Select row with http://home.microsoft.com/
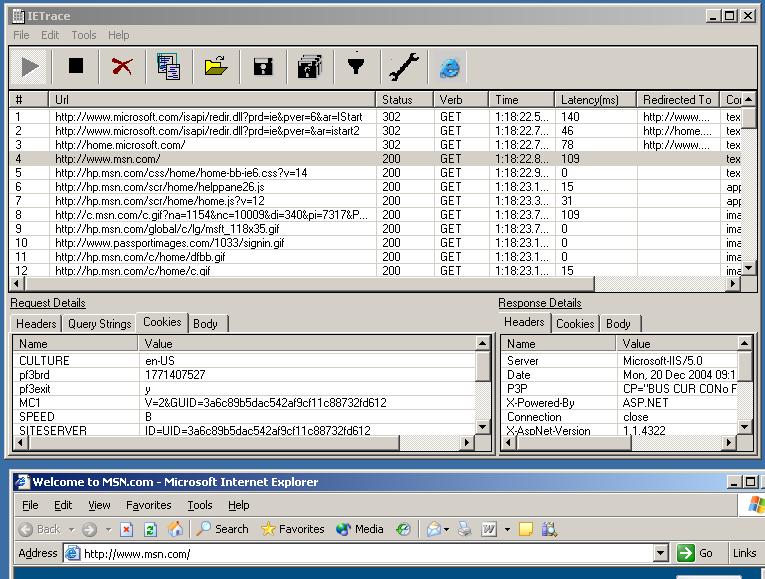The height and width of the screenshot is (579, 765). 375,145
